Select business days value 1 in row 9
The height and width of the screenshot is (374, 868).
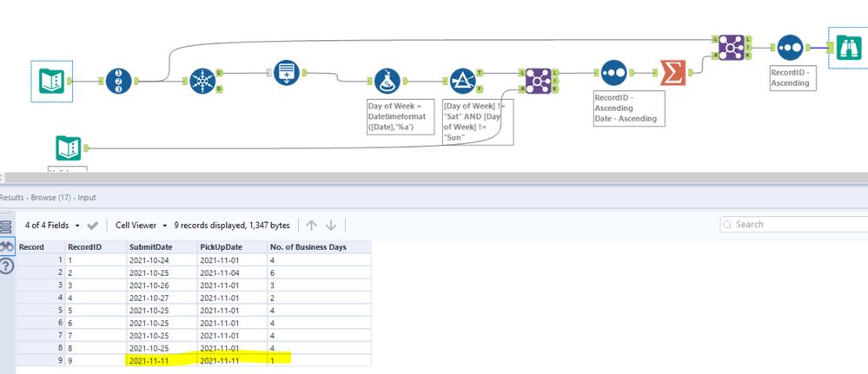[319, 360]
